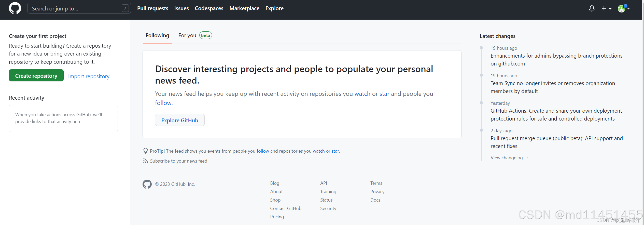
Task: Click 'star' link in the ProTip line
Action: [335, 151]
